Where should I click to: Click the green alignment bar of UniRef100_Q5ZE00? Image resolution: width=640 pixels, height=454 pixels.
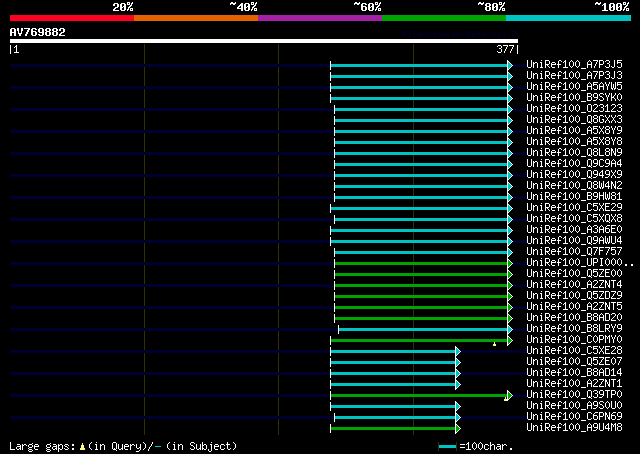click(421, 275)
